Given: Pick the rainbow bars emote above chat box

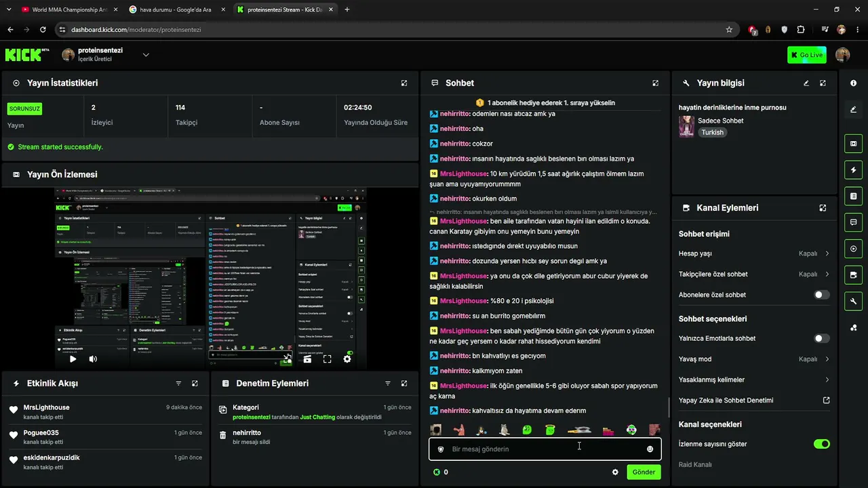Looking at the screenshot, I should pos(608,430).
